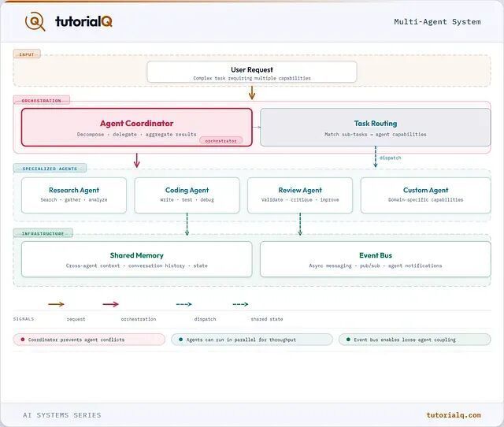Screen dimensions: 504x427
Task: Click the request arrow legend icon
Action: point(56,304)
